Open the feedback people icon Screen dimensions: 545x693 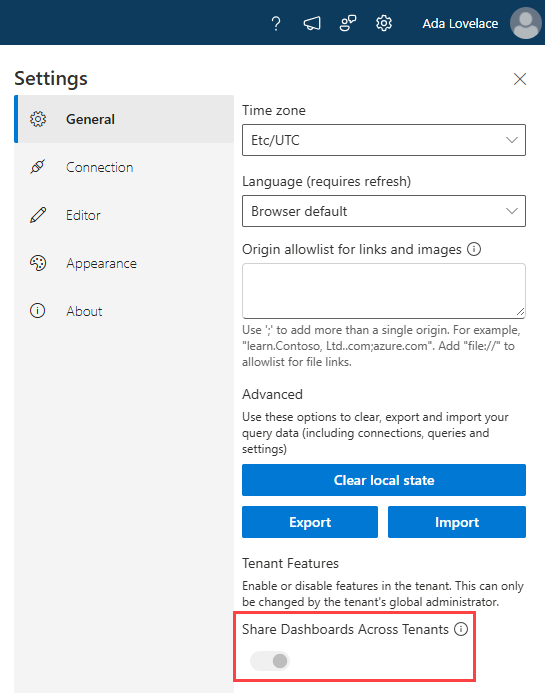348,23
